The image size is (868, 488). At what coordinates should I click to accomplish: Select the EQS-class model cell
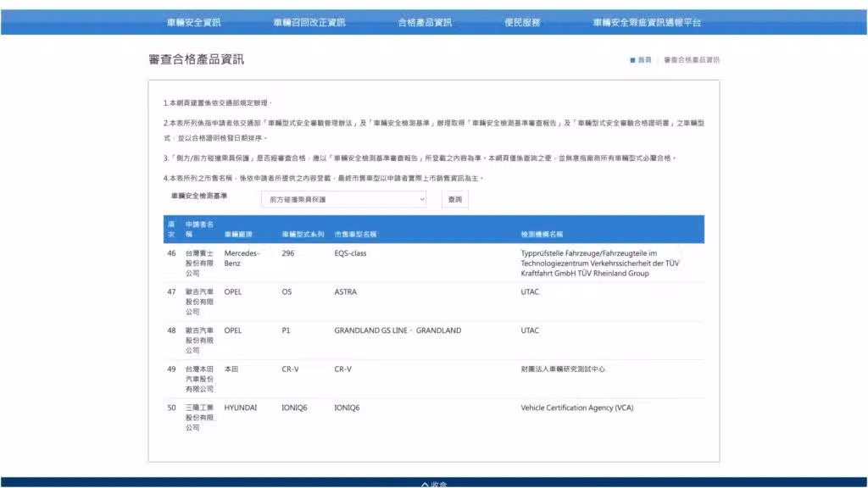tap(350, 253)
